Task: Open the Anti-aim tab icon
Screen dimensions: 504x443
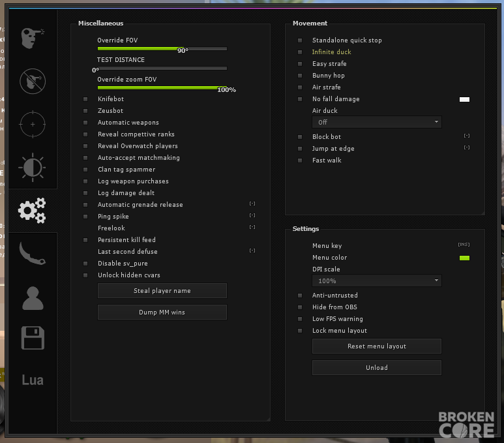Action: pyautogui.click(x=33, y=81)
